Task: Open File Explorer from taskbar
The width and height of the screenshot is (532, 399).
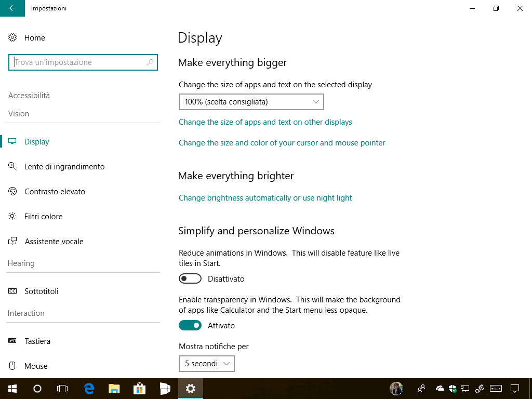Action: coord(114,389)
